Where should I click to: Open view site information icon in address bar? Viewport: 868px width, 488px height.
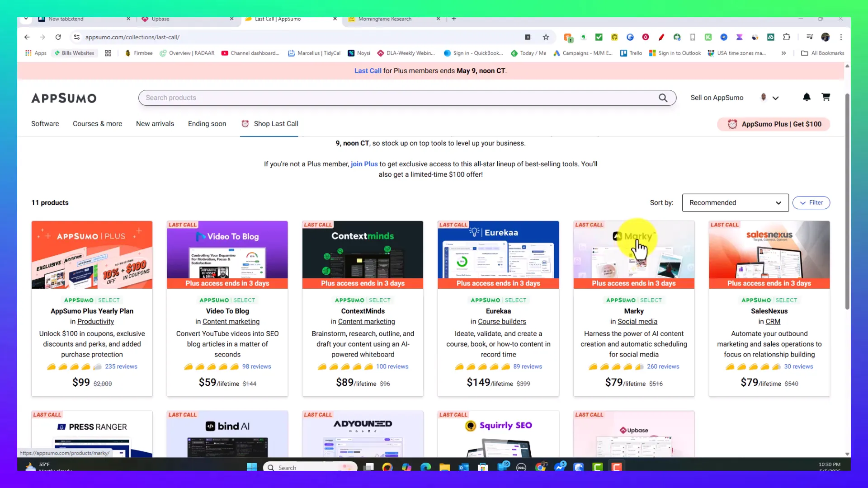coord(77,37)
